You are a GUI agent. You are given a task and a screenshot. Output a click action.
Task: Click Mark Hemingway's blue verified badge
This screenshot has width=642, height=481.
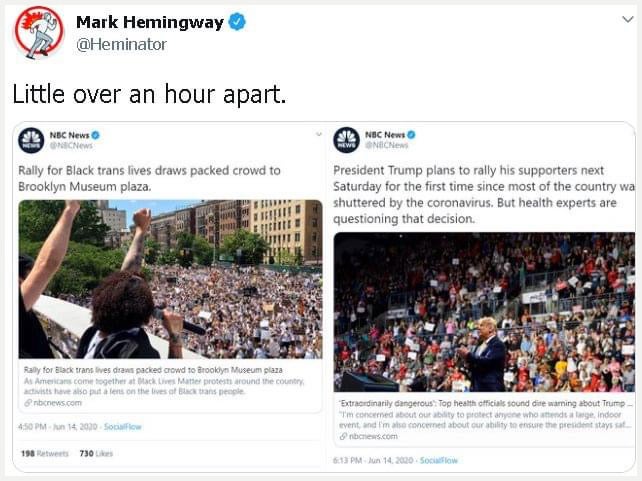pos(237,22)
